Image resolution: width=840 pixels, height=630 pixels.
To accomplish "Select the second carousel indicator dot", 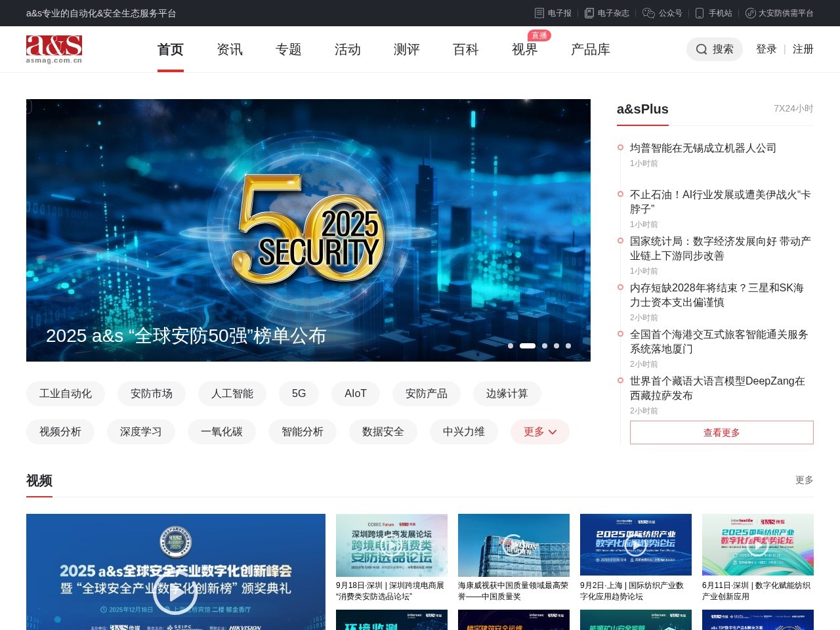I will pos(527,345).
